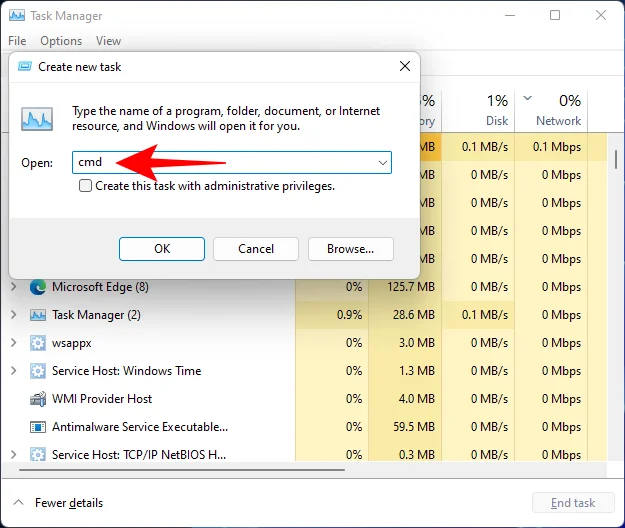Viewport: 625px width, 528px height.
Task: Expand Service Host: TCP/IP NetBIOS group
Action: [x=14, y=454]
